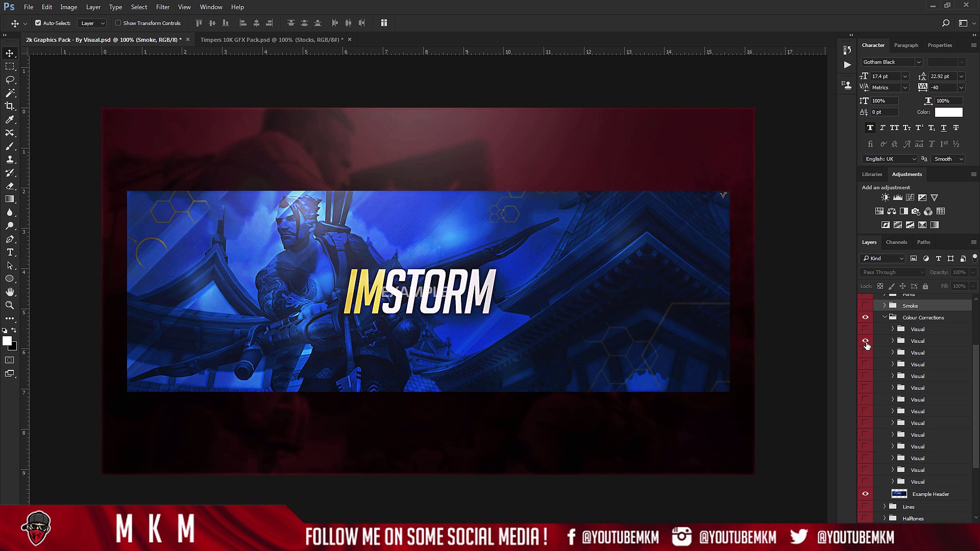980x551 pixels.
Task: Switch to the Paragraph tab
Action: [906, 45]
